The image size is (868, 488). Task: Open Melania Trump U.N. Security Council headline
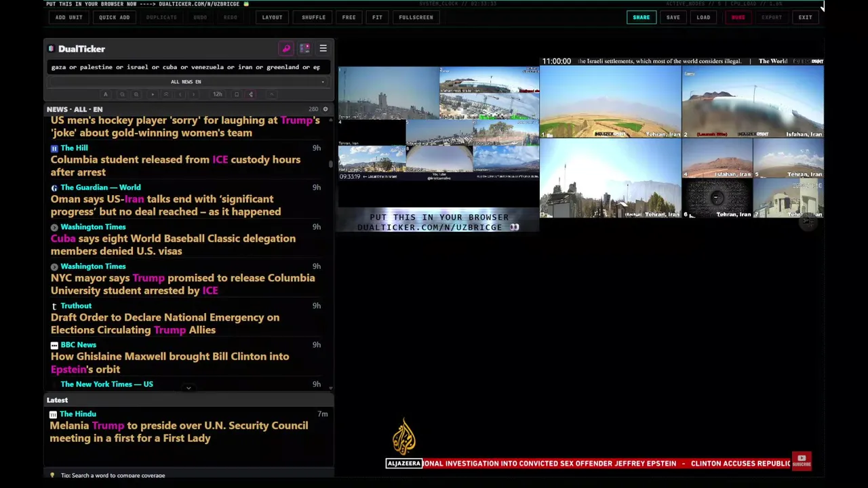[179, 432]
